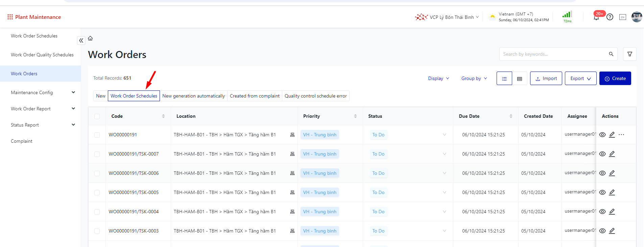Open Work Order Quality Schedules menu
This screenshot has width=644, height=247.
pos(42,55)
